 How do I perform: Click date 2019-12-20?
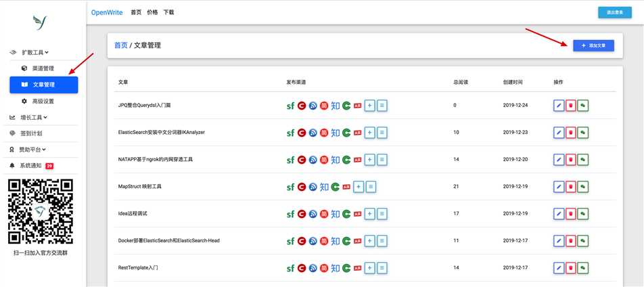[x=515, y=160]
